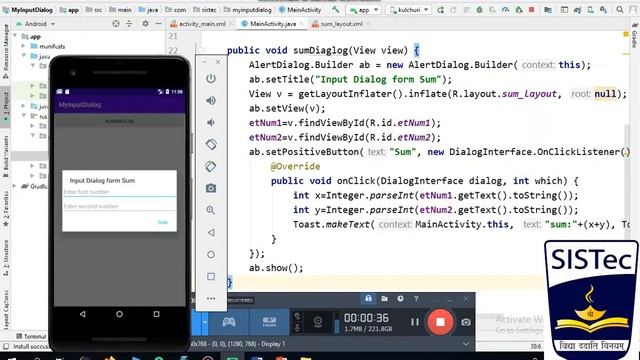Pause the screen recording

click(415, 322)
